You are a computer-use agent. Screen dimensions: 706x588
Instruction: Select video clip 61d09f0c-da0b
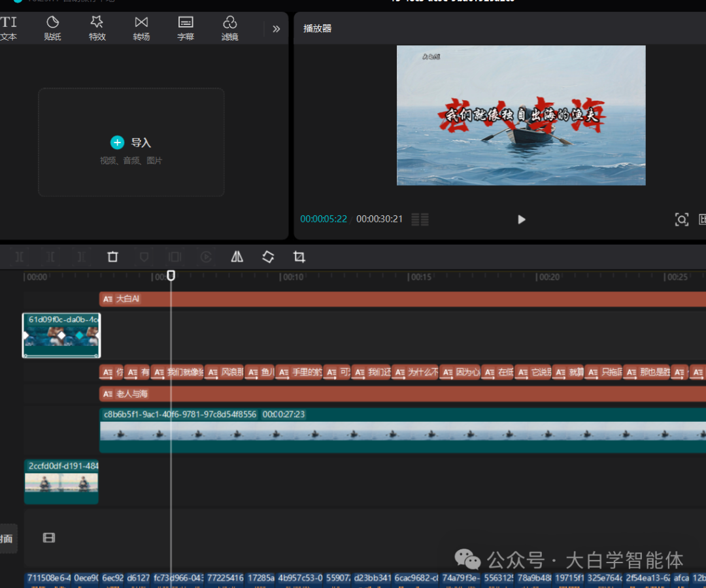(61, 336)
